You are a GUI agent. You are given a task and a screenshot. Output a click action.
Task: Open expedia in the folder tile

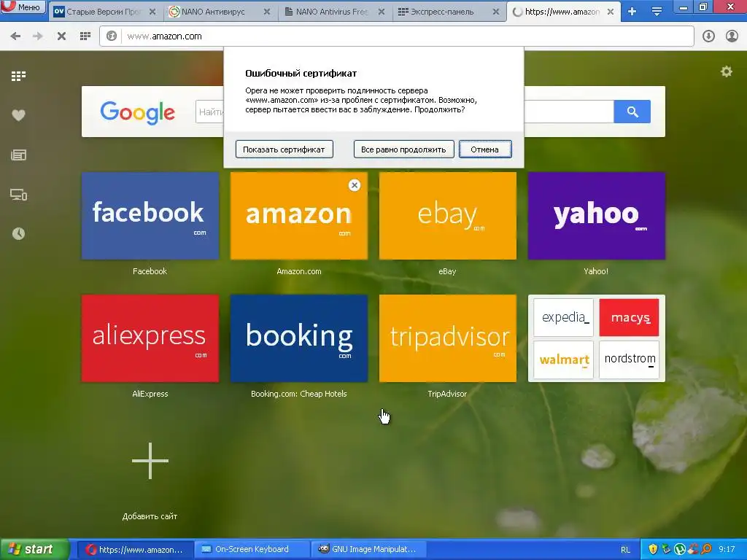point(564,318)
